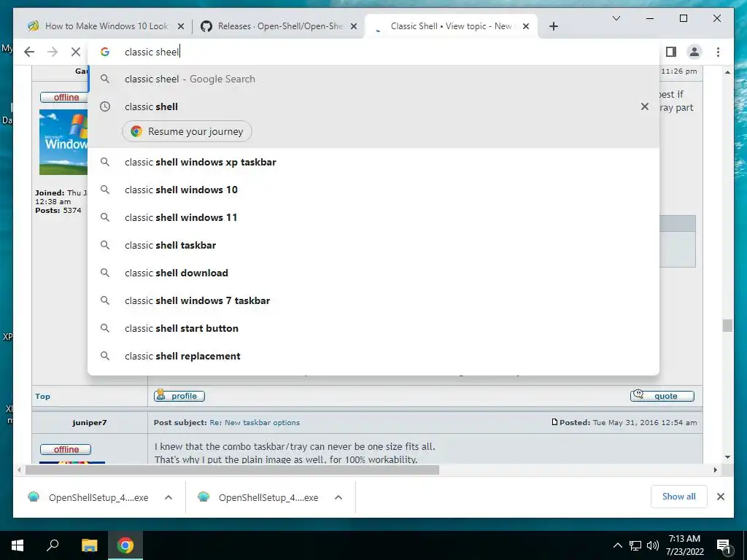Click the Chrome icon in taskbar

pyautogui.click(x=125, y=545)
